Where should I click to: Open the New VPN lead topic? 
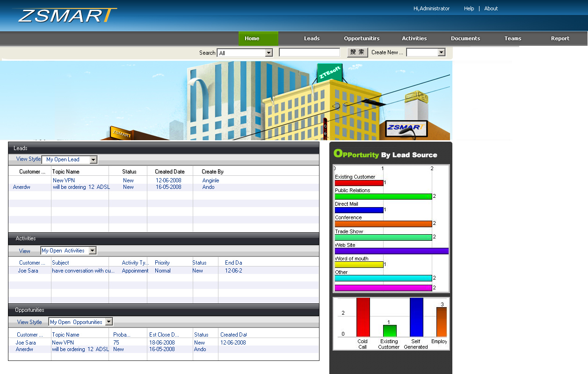pos(64,180)
